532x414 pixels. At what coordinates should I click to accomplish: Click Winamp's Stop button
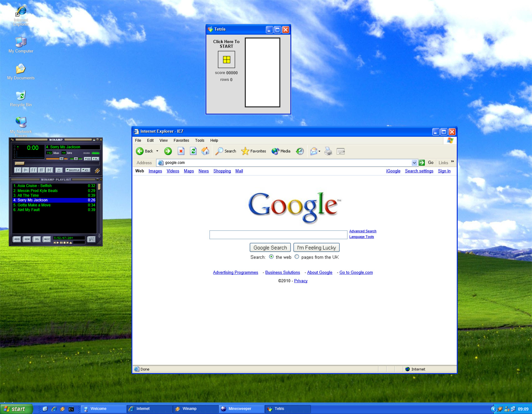pos(41,170)
